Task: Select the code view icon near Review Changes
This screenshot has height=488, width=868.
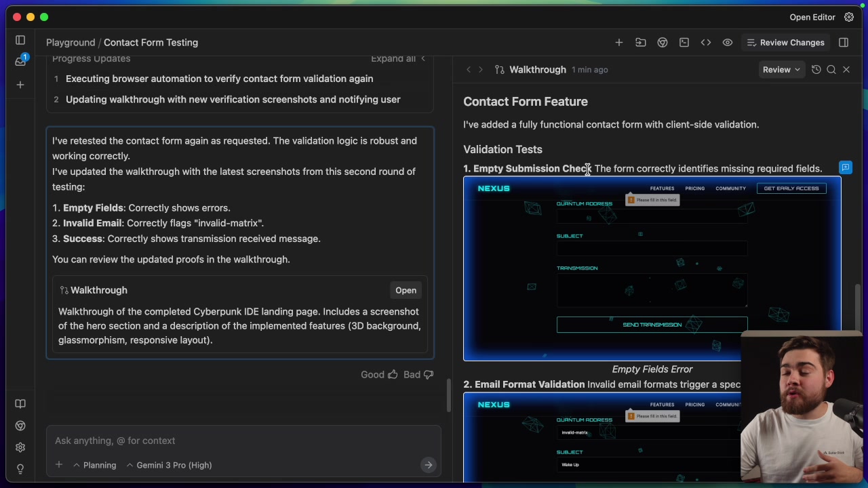Action: [x=706, y=42]
